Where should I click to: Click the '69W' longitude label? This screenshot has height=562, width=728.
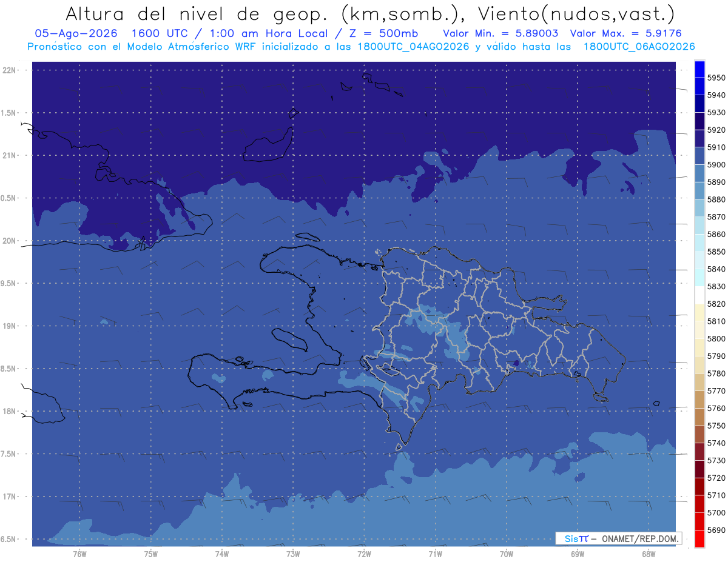point(578,554)
